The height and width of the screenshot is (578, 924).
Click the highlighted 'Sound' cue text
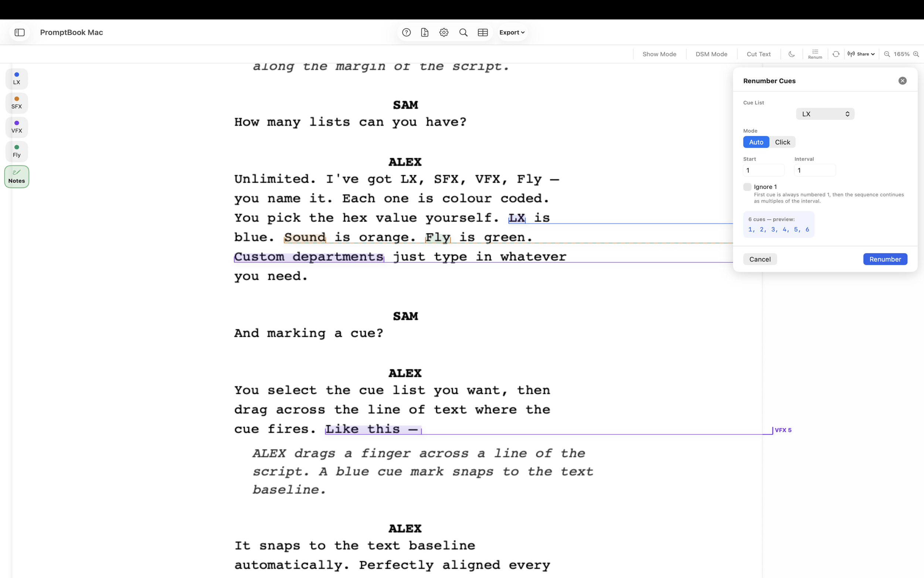305,237
